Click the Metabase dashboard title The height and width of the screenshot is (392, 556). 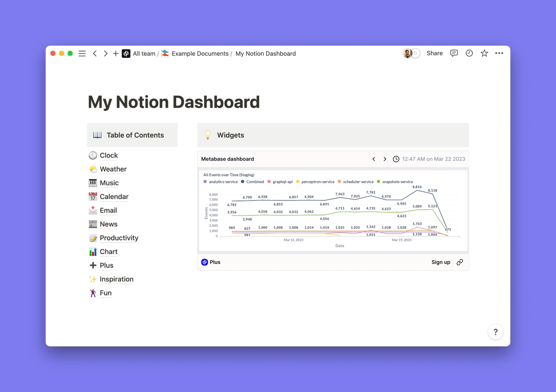pyautogui.click(x=227, y=159)
